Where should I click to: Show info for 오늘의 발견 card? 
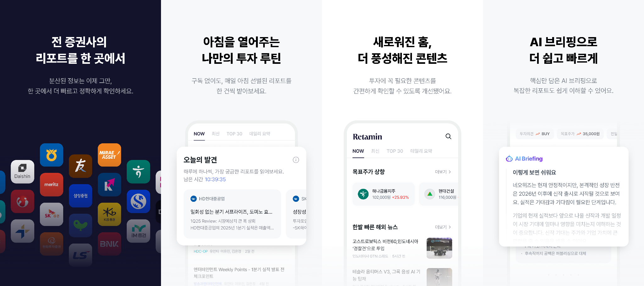pyautogui.click(x=296, y=160)
